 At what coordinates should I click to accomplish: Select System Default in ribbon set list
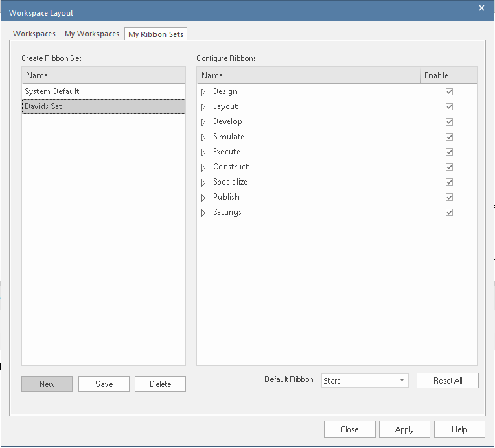52,91
